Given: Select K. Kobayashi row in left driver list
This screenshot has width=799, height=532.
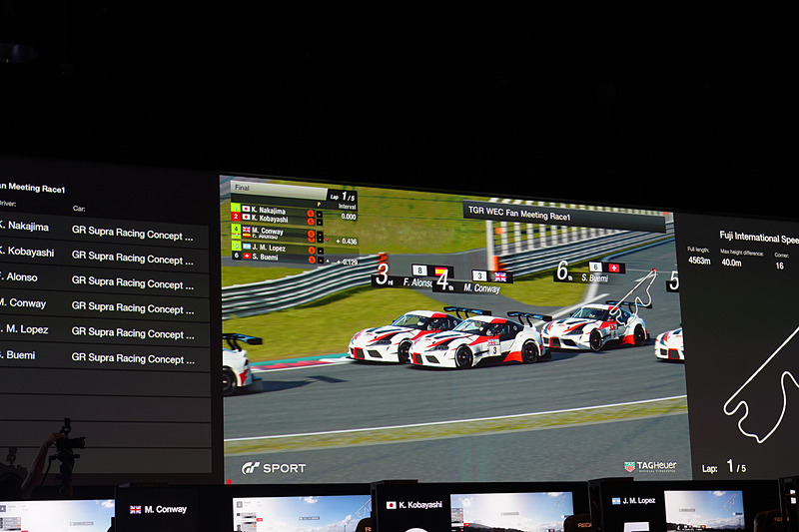Looking at the screenshot, I should click(x=105, y=256).
